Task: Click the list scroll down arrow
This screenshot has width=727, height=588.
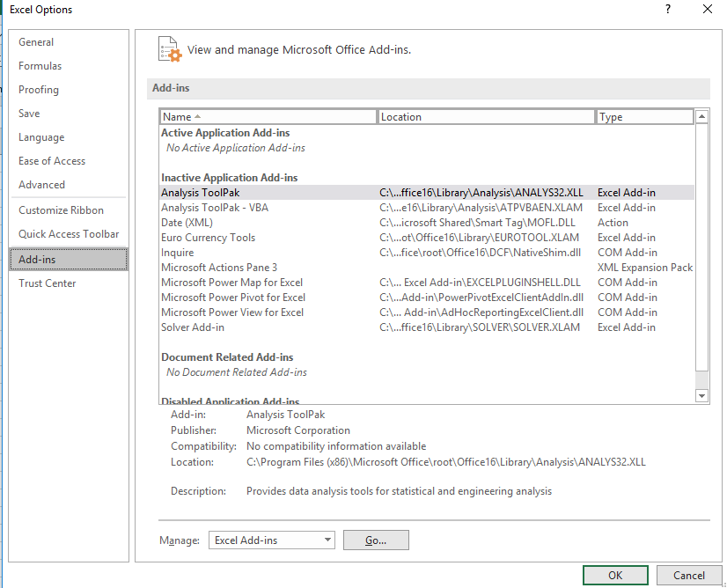Action: (702, 395)
